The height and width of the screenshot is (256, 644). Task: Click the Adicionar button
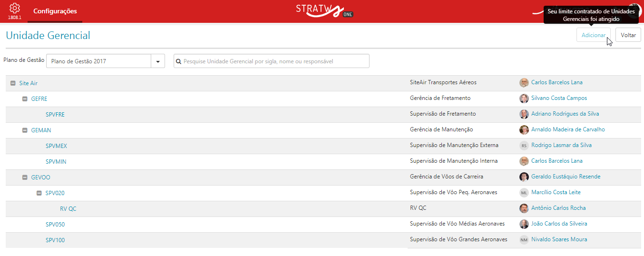pyautogui.click(x=594, y=35)
